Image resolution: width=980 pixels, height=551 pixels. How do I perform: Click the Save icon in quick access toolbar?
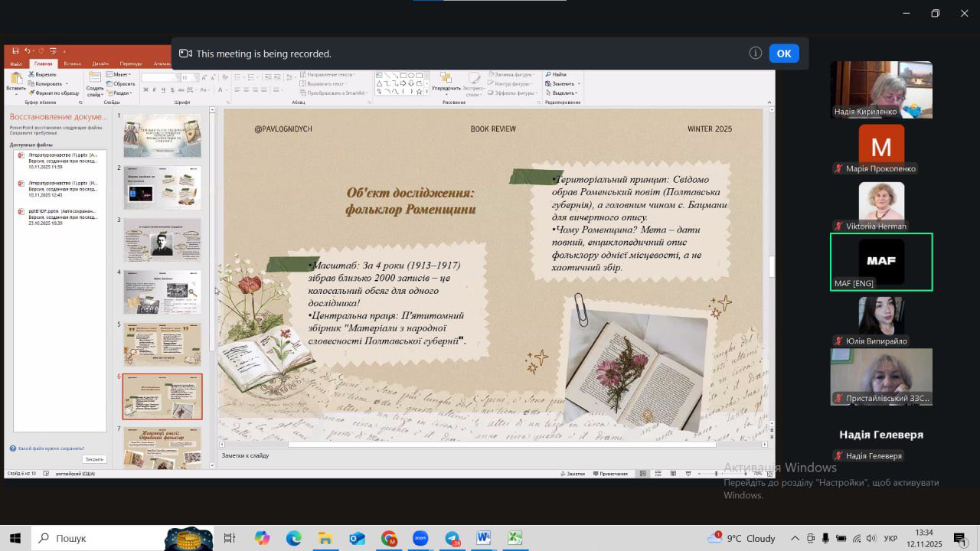pyautogui.click(x=15, y=51)
